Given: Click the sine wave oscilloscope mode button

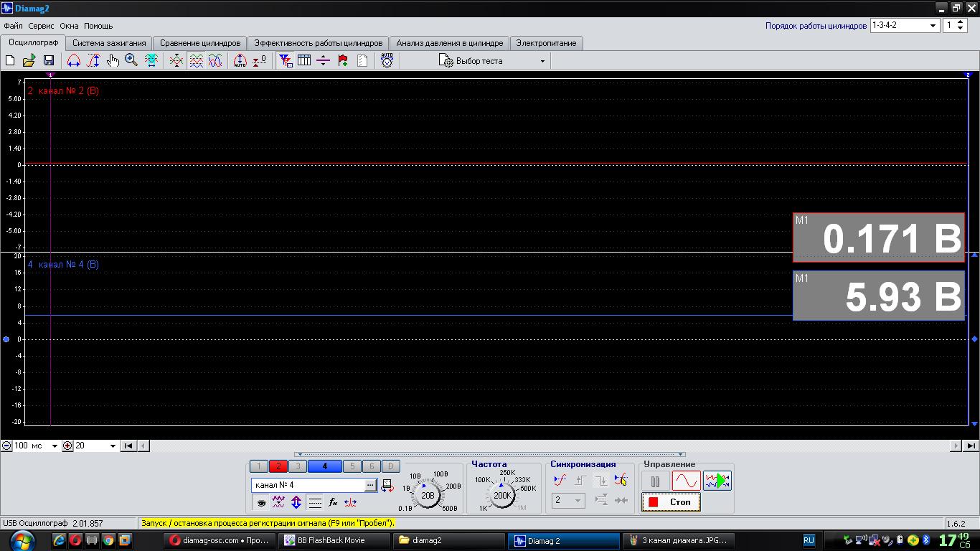Looking at the screenshot, I should click(x=686, y=481).
